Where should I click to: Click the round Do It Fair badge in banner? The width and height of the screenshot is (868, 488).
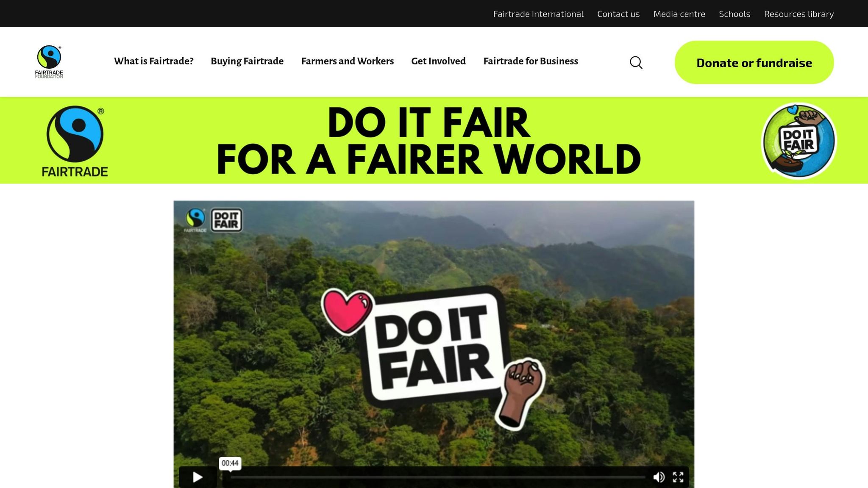coord(799,141)
